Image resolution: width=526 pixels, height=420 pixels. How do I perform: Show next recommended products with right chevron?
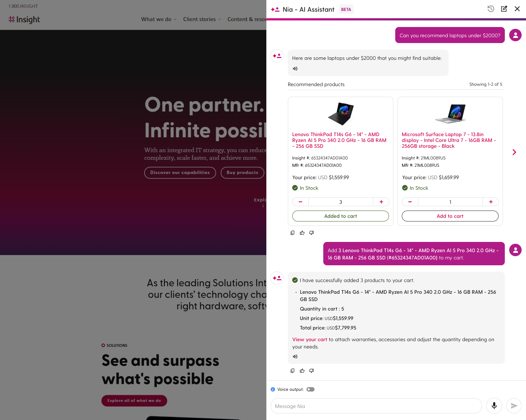point(514,152)
